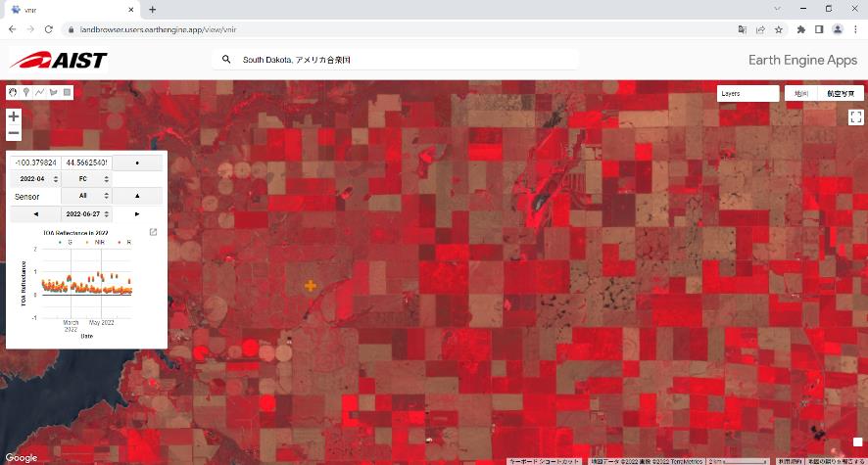
Task: Toggle fullscreen map view
Action: (x=856, y=116)
